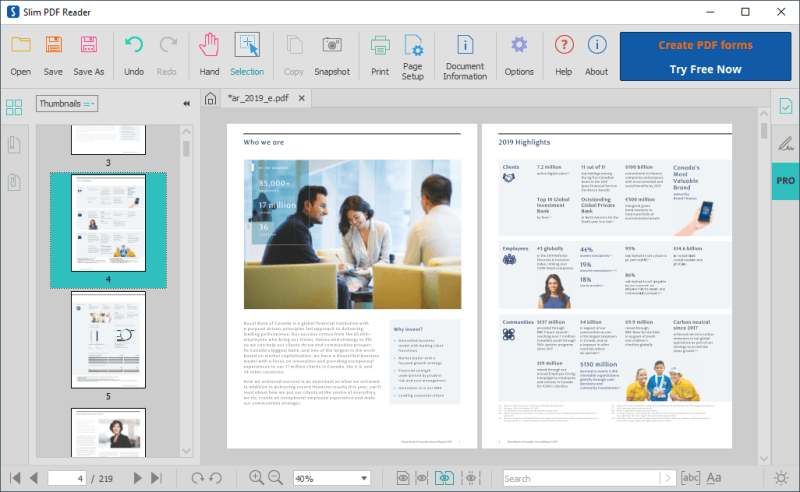
Task: Select page 4 thumbnail
Action: (108, 223)
